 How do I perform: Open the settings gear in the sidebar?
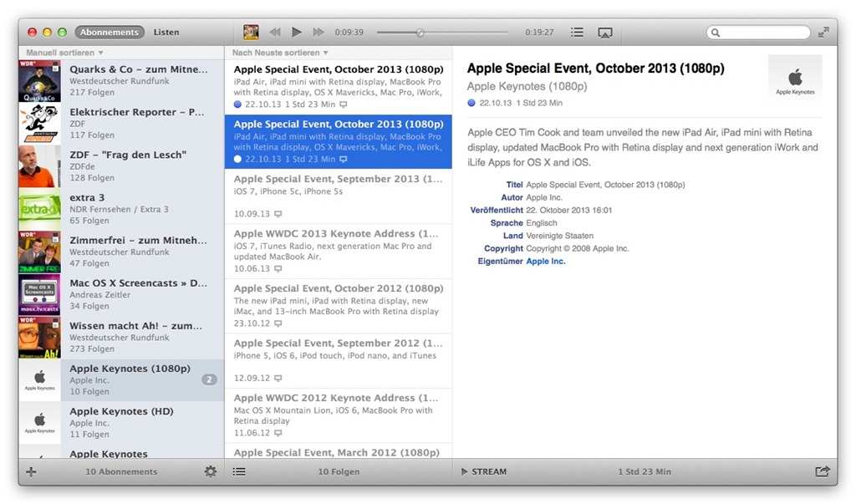coord(211,471)
